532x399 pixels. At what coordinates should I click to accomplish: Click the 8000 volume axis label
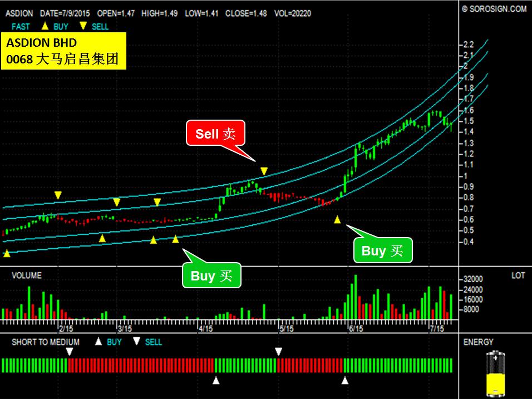pyautogui.click(x=471, y=309)
